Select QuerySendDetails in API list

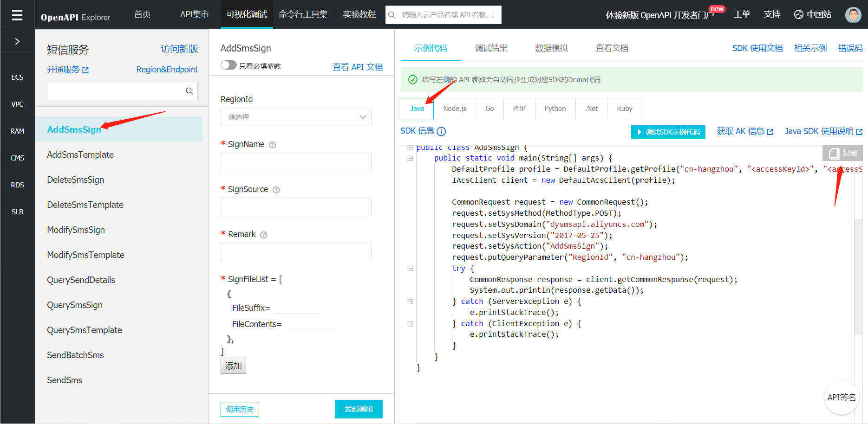pos(81,280)
